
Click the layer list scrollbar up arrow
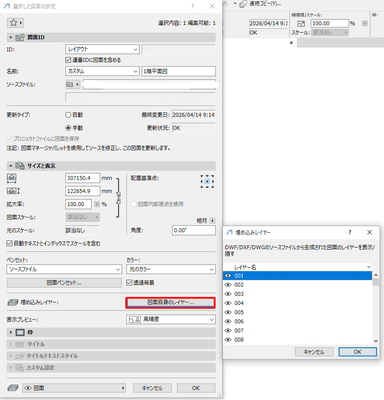click(x=376, y=275)
